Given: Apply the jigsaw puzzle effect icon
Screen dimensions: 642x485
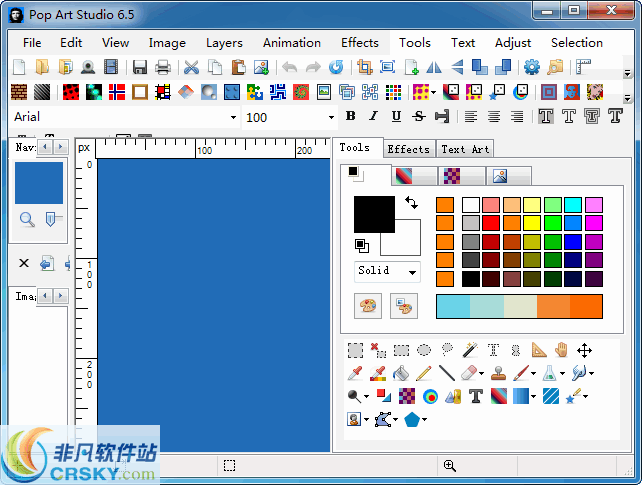Looking at the screenshot, I should [x=255, y=92].
